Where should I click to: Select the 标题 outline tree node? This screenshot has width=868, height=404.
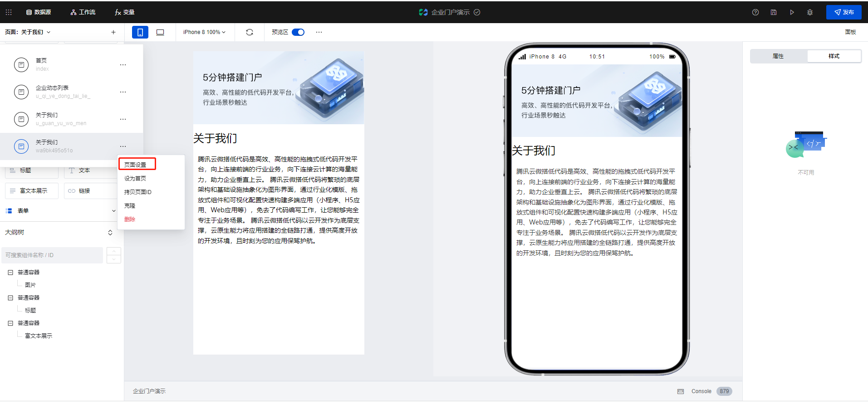(x=30, y=310)
